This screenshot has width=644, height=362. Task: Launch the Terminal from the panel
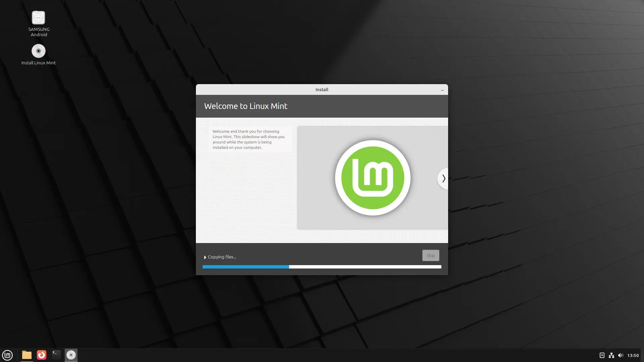pos(56,355)
